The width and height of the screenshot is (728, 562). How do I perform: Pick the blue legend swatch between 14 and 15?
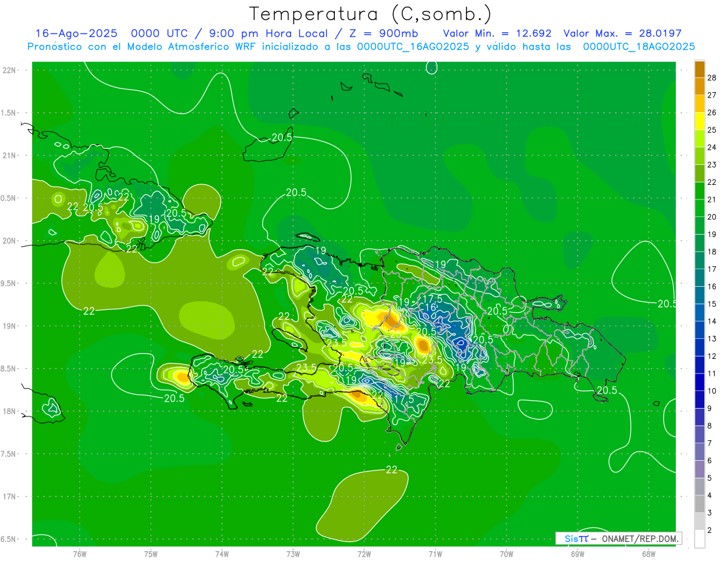click(699, 313)
